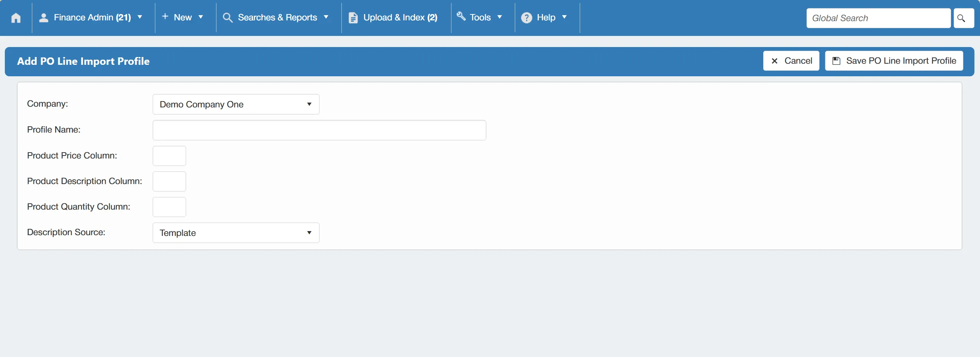980x357 pixels.
Task: Click the X icon on Cancel
Action: click(774, 61)
